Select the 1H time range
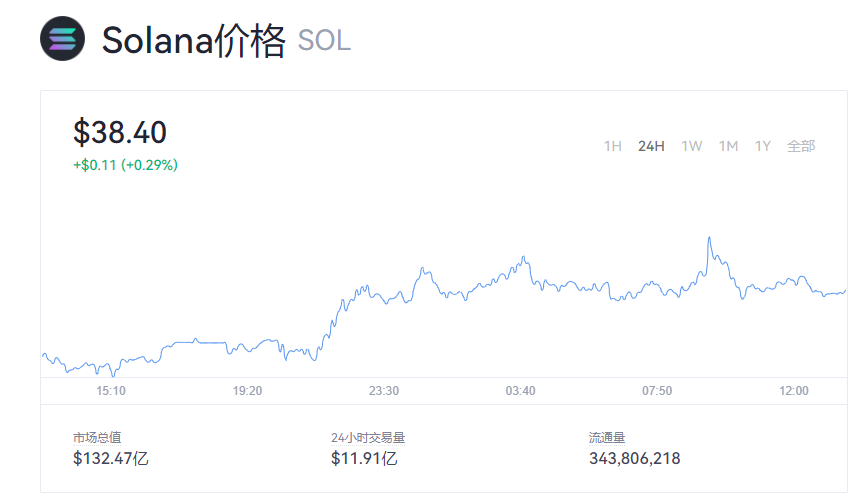 (613, 146)
